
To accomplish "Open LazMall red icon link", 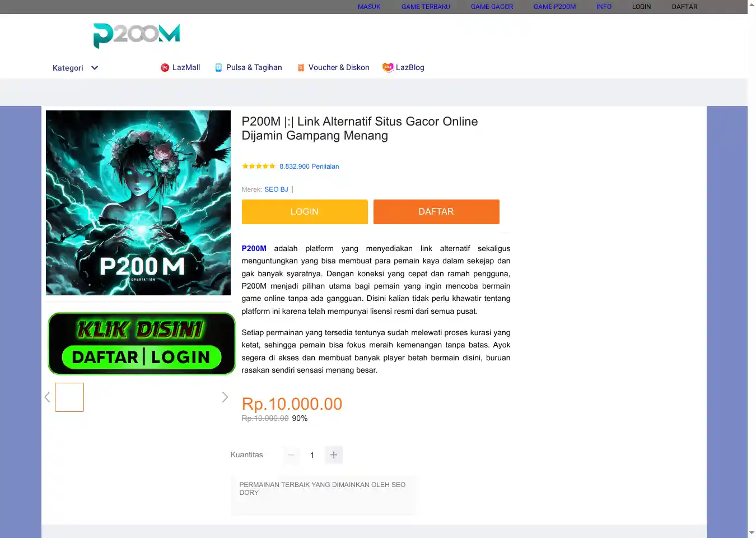I will [x=165, y=68].
